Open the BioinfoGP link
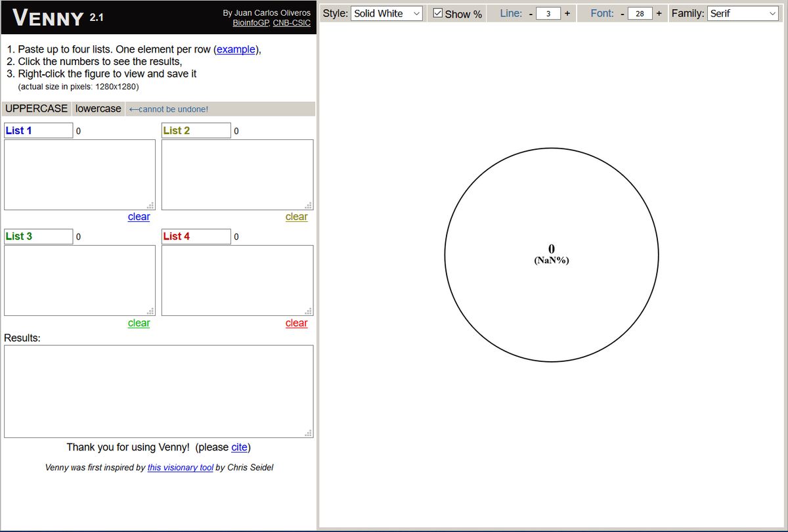Screen dimensions: 788x532 pyautogui.click(x=250, y=23)
